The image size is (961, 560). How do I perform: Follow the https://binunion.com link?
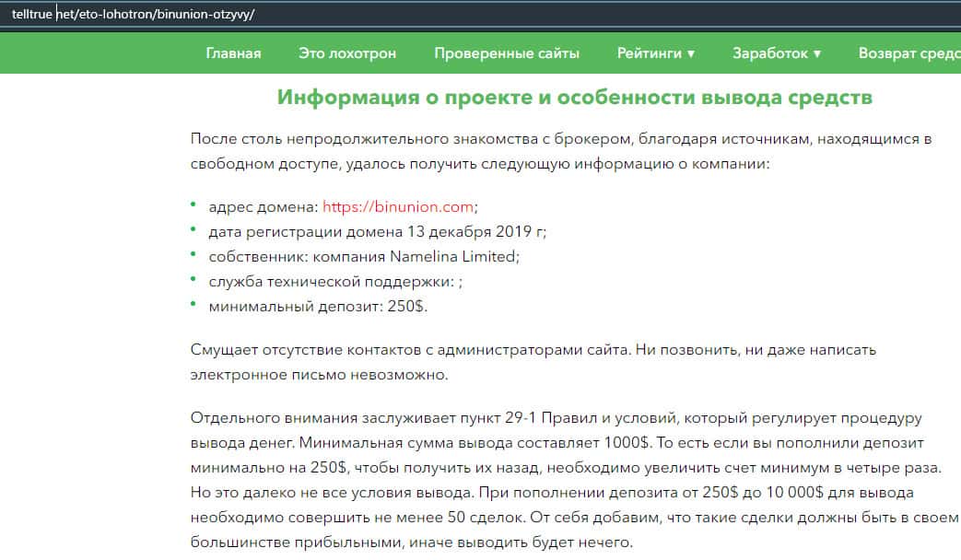point(397,207)
